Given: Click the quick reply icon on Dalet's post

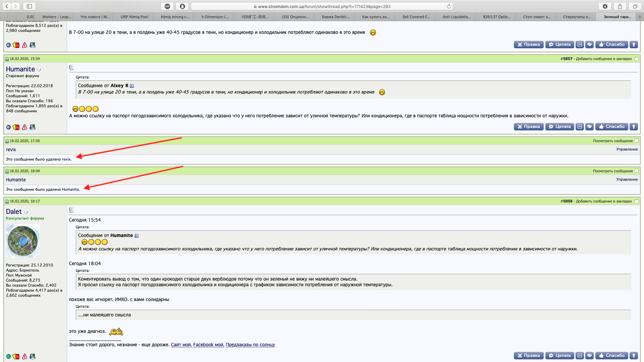Looking at the screenshot, I should (x=590, y=356).
